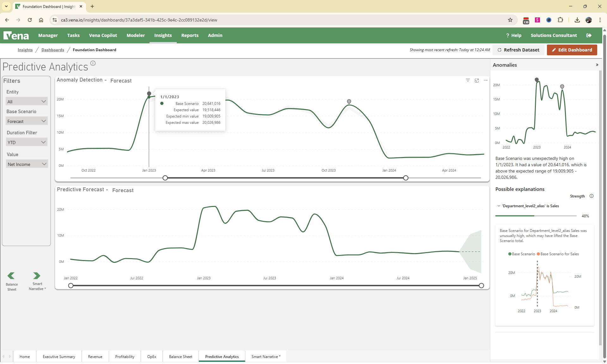Click the red extension icon showing 130
This screenshot has height=364, width=607.
(526, 20)
